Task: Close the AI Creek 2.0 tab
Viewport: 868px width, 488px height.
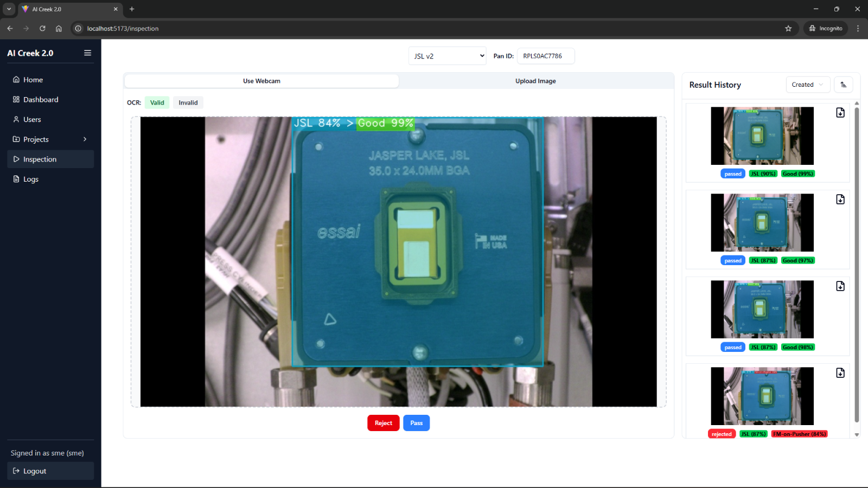Action: pyautogui.click(x=116, y=9)
